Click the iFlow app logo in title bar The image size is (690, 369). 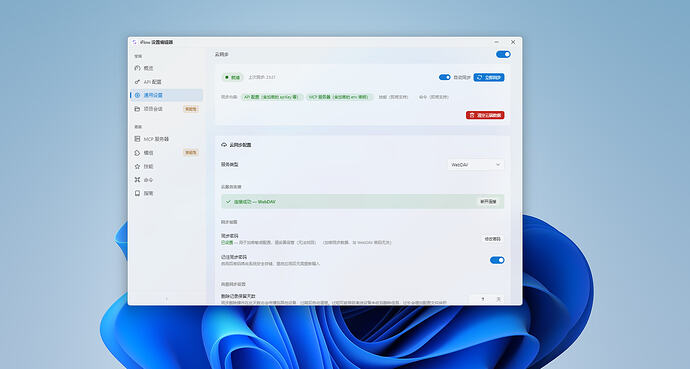coord(135,42)
